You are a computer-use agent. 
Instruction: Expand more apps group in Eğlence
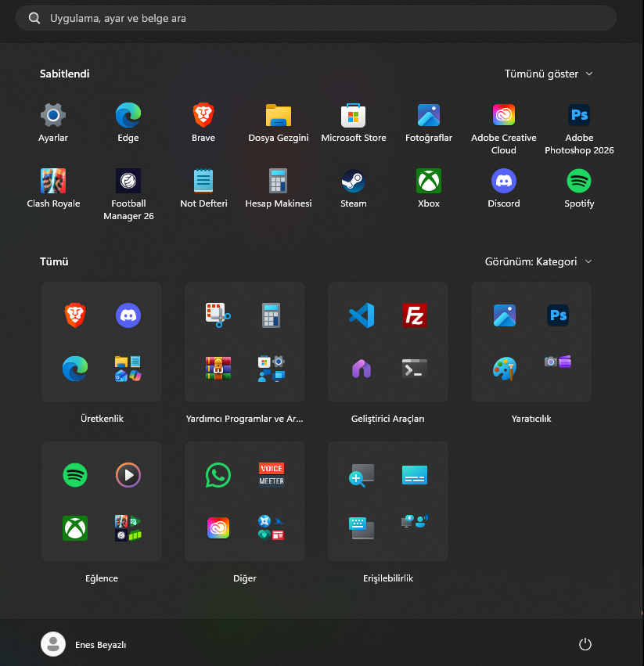(128, 528)
